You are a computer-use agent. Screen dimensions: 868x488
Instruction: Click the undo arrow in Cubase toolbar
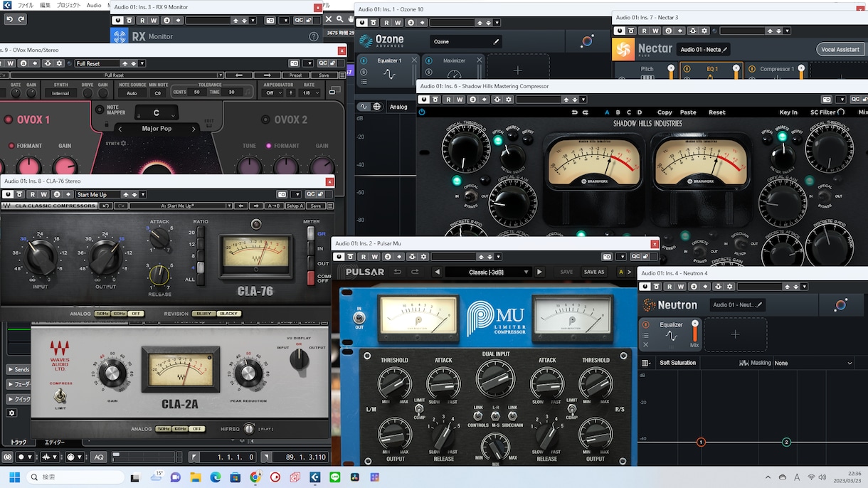(x=8, y=19)
